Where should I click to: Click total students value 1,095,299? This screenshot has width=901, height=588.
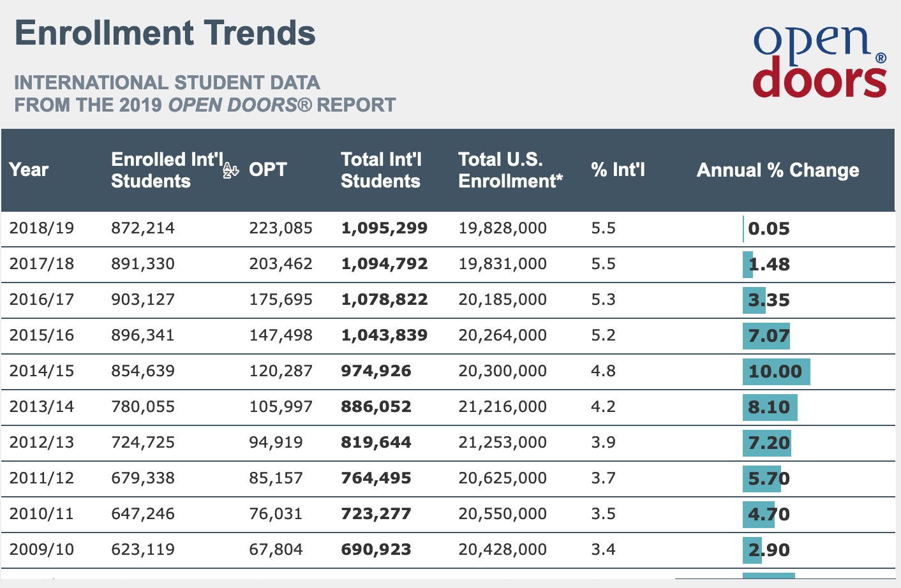pyautogui.click(x=384, y=228)
